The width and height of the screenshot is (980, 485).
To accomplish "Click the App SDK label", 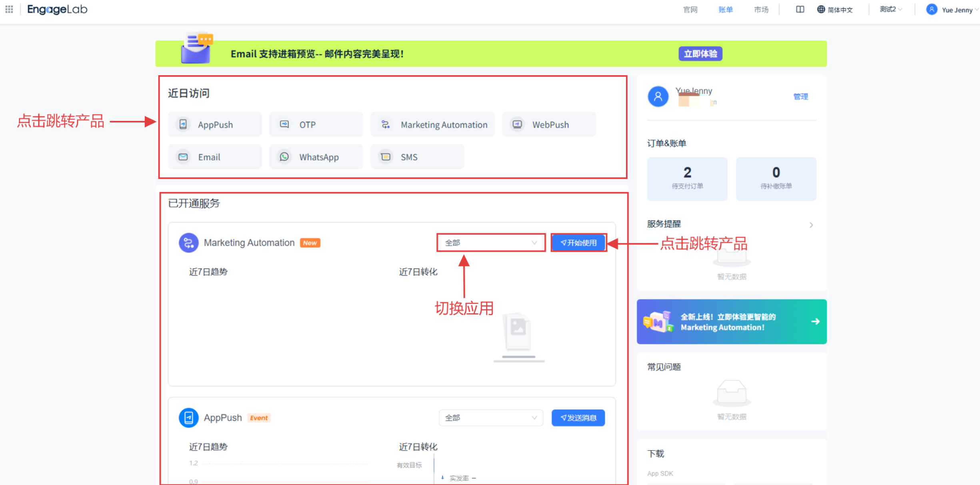I will pos(660,473).
